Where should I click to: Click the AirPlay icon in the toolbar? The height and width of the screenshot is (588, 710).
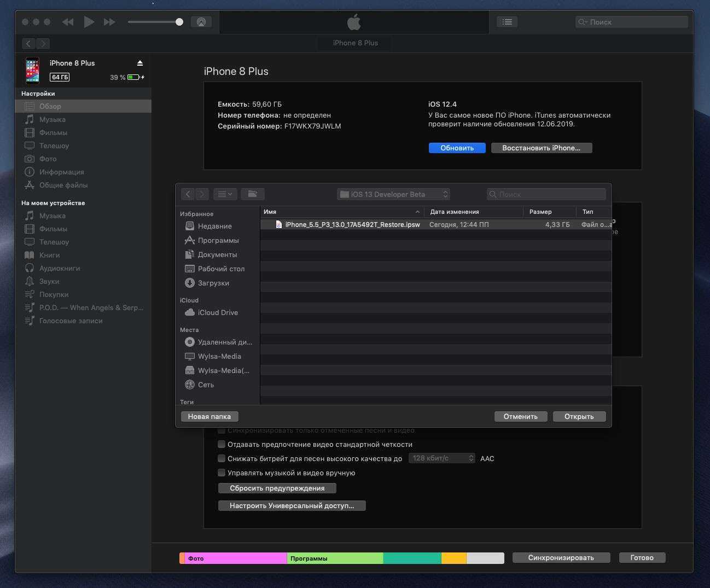(201, 22)
